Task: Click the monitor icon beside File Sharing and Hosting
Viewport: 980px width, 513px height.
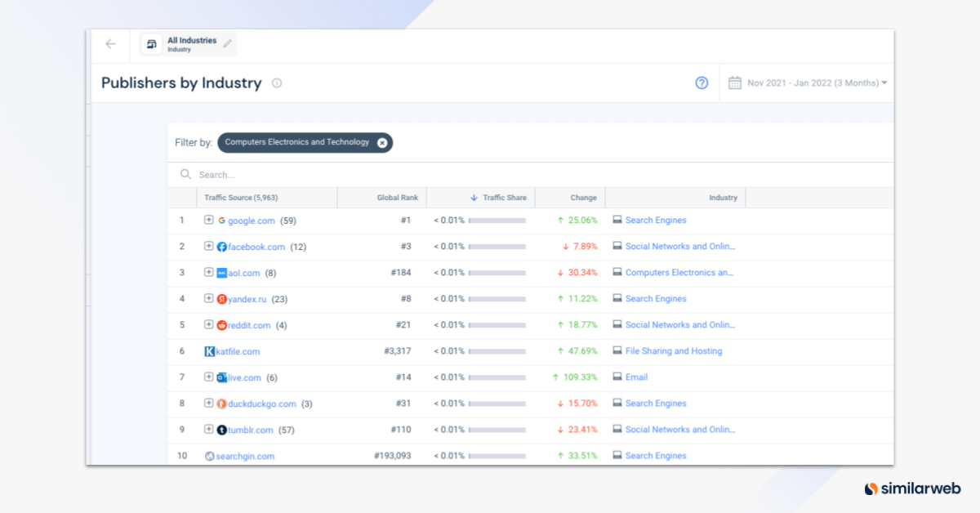Action: (x=618, y=350)
